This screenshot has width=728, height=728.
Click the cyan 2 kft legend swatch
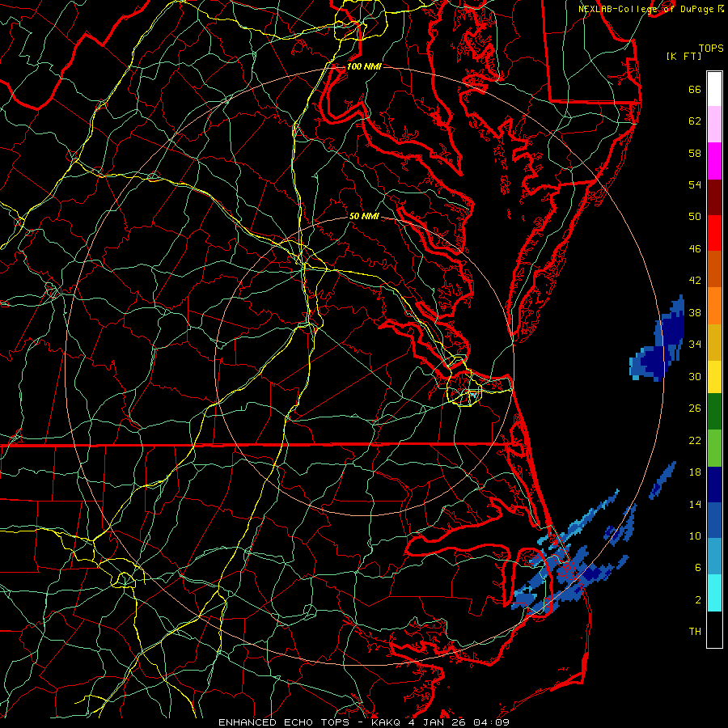click(714, 593)
